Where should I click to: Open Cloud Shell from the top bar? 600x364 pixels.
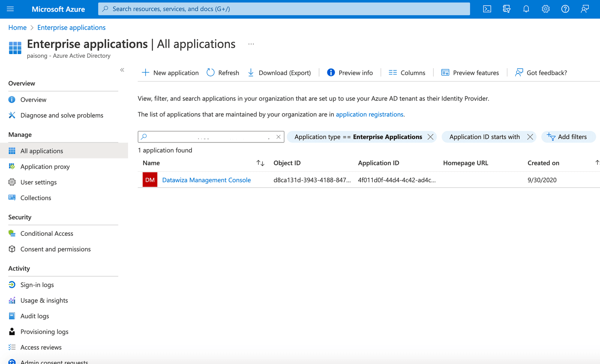click(487, 9)
